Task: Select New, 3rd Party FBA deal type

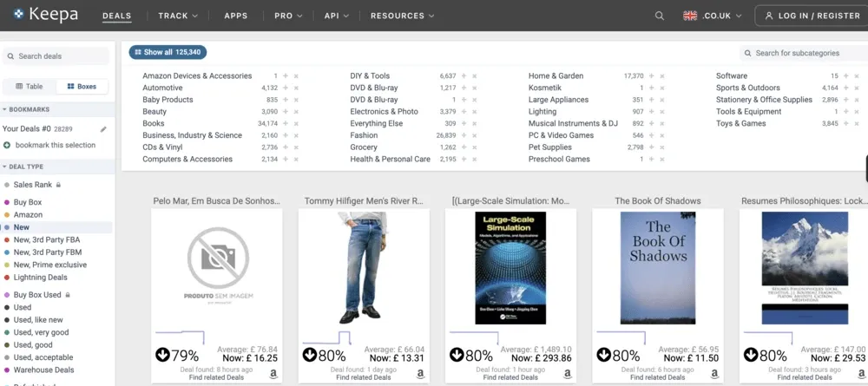Action: (x=47, y=239)
